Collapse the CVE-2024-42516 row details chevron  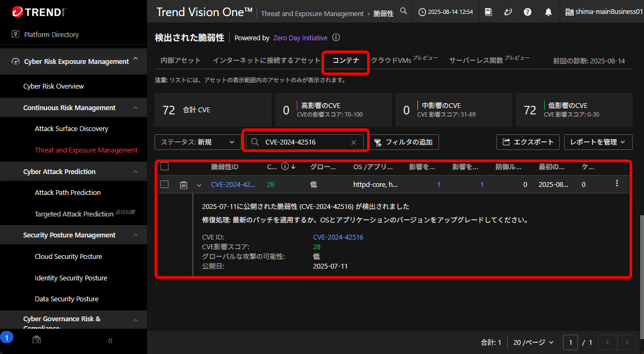tap(199, 185)
